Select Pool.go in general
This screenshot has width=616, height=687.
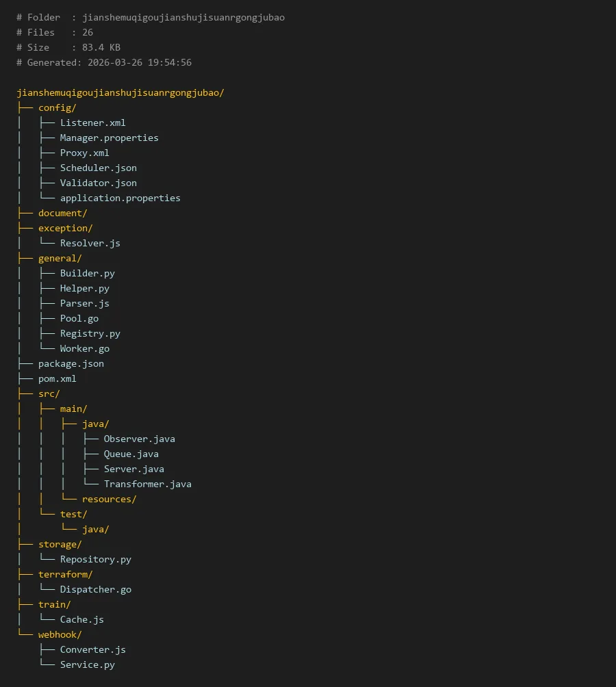[x=79, y=318]
